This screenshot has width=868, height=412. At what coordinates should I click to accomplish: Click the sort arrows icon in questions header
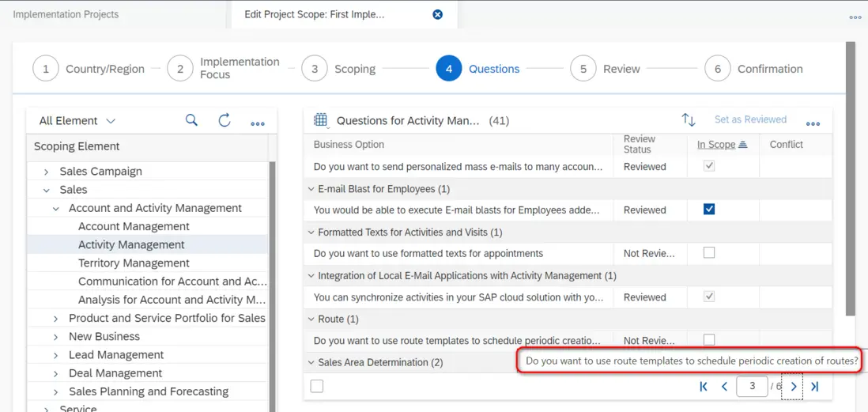point(689,120)
